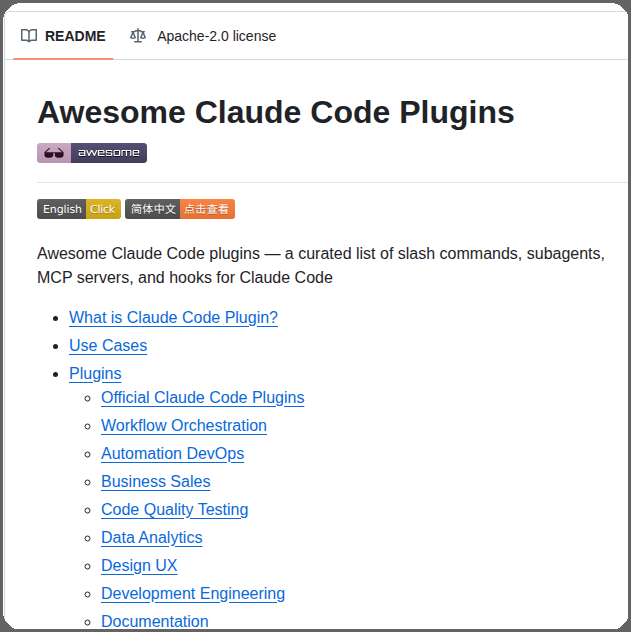Open the Automation DevOps link
This screenshot has width=631, height=632.
tap(172, 454)
